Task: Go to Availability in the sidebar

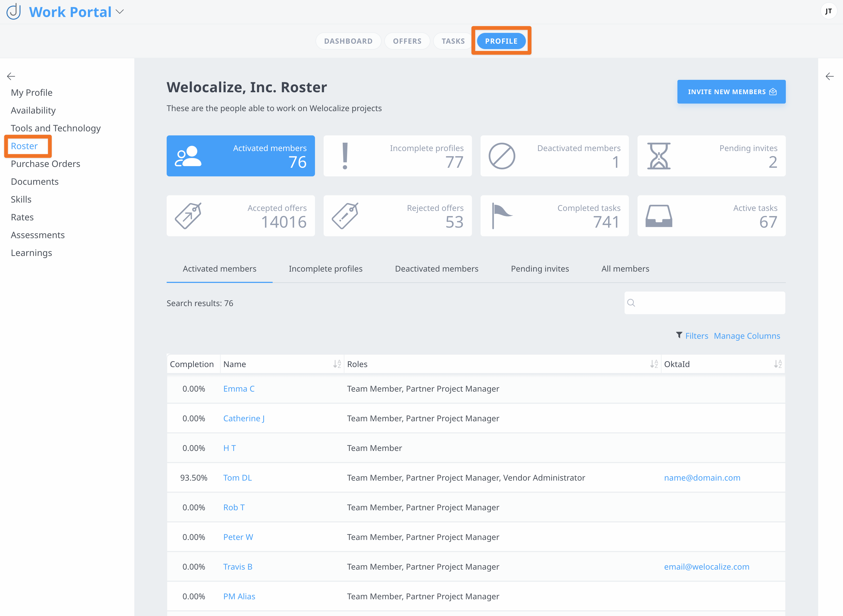Action: 33,110
